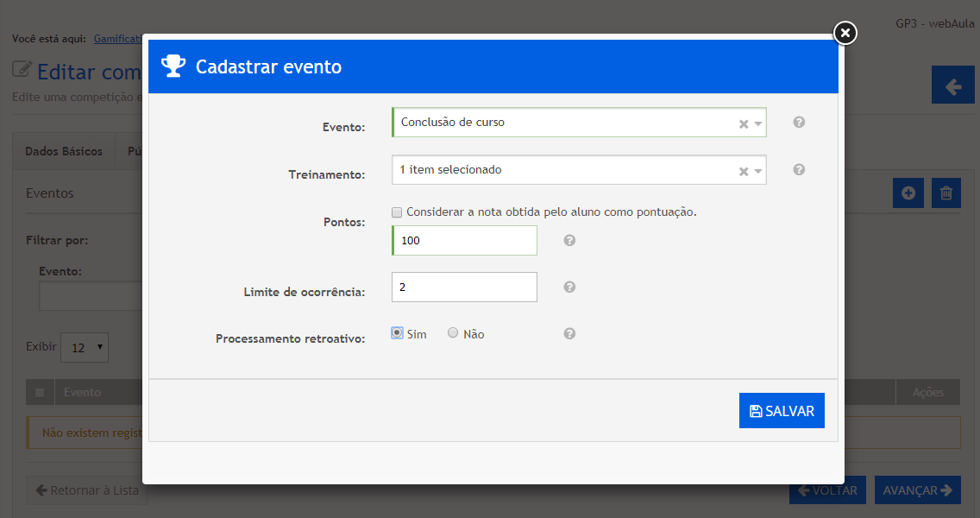Select Não for Processamento retroativo
Screen dimensions: 980x518
click(453, 333)
